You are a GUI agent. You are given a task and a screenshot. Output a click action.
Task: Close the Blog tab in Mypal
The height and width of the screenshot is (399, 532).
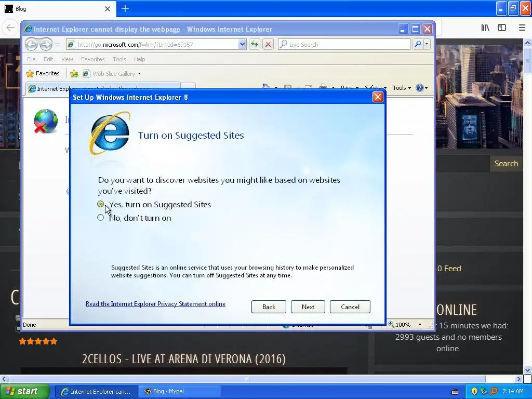[x=108, y=9]
